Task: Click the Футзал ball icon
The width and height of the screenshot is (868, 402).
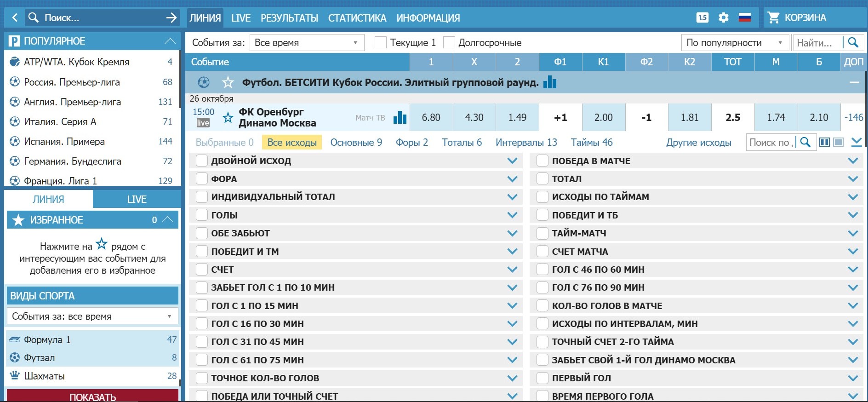Action: [15, 357]
